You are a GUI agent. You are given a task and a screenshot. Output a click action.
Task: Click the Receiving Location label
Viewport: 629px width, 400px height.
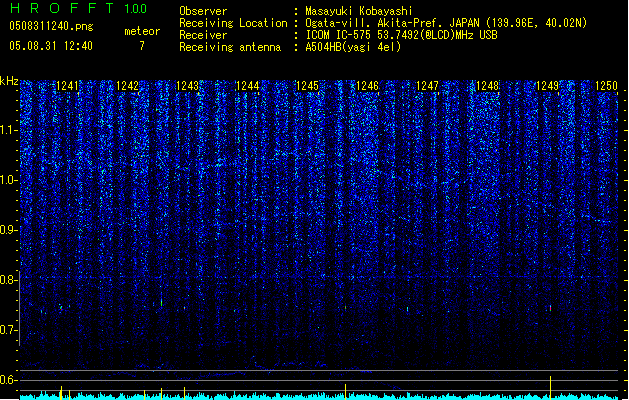233,23
